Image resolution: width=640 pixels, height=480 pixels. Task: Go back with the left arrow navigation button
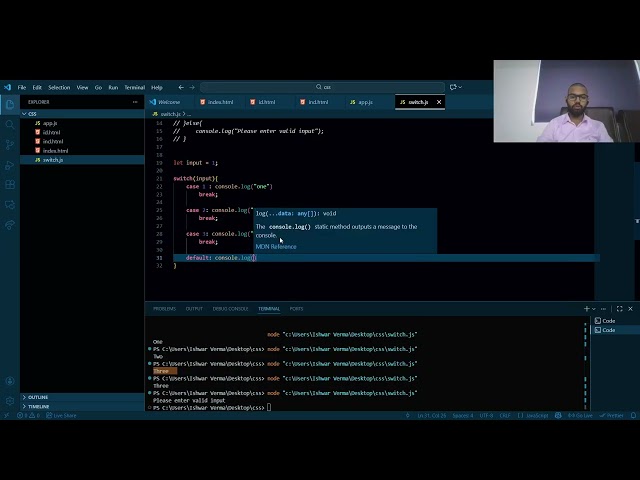coord(181,87)
